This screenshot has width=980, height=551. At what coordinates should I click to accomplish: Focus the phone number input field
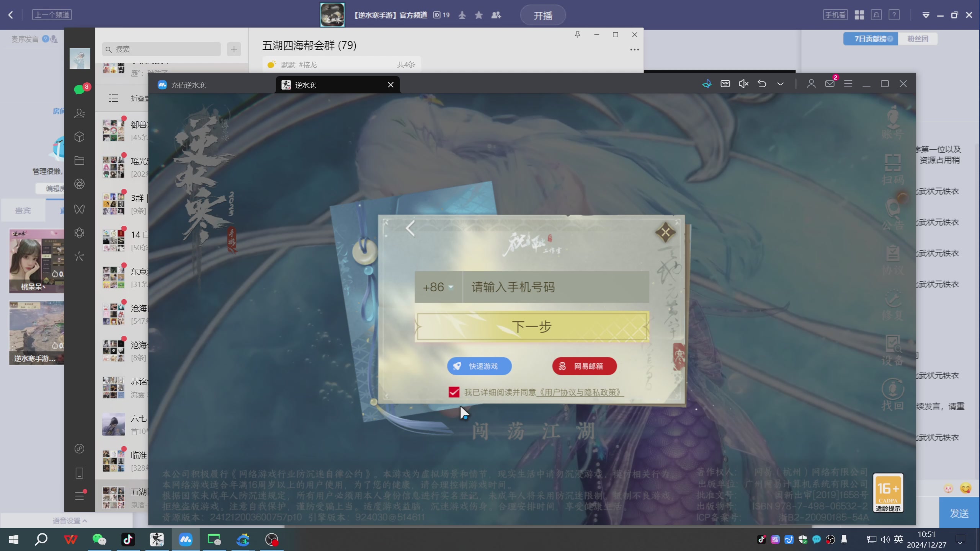(556, 287)
